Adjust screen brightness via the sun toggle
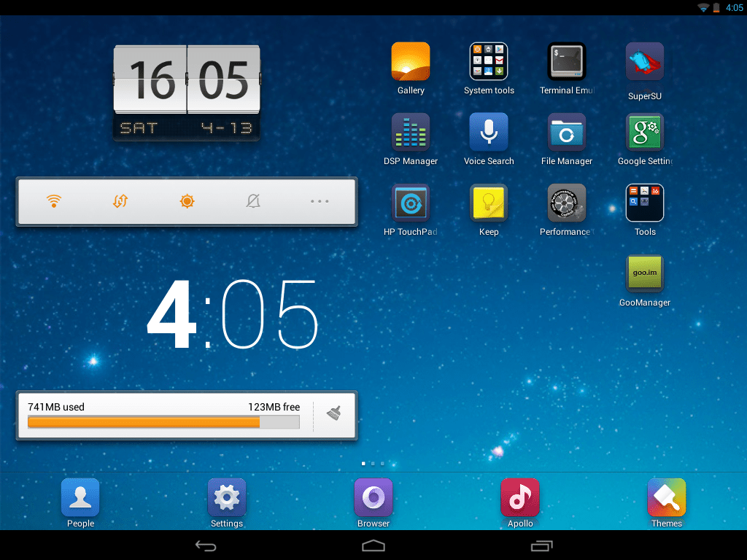The width and height of the screenshot is (747, 560). tap(187, 201)
